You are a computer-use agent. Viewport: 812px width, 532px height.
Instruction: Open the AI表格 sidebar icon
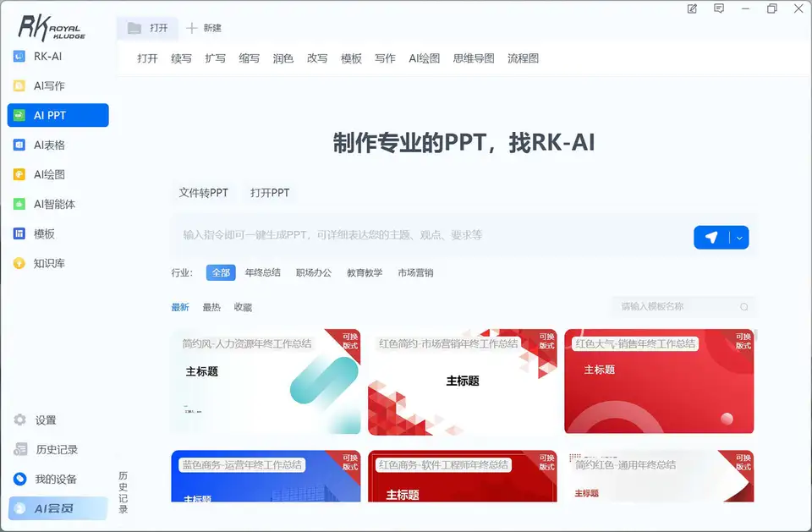tap(19, 145)
